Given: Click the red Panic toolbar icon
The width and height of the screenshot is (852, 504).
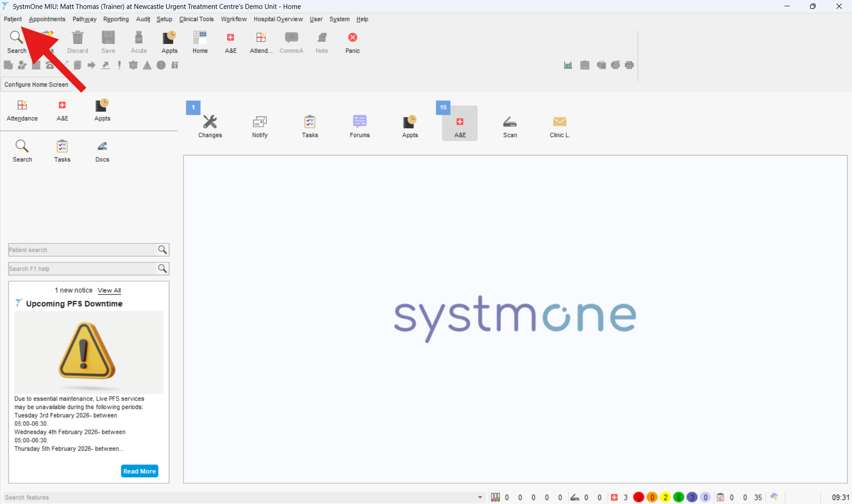Looking at the screenshot, I should (x=352, y=42).
